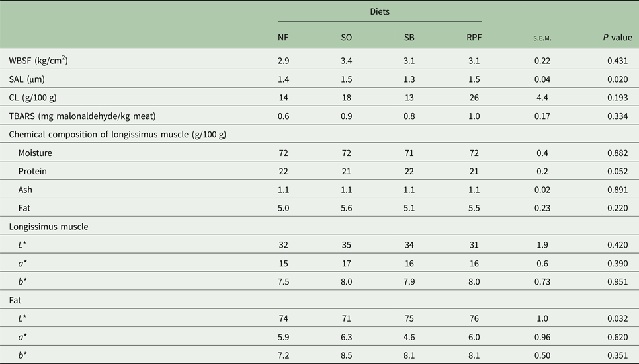Select the NF diet column header
The image size is (639, 364).
click(x=283, y=37)
